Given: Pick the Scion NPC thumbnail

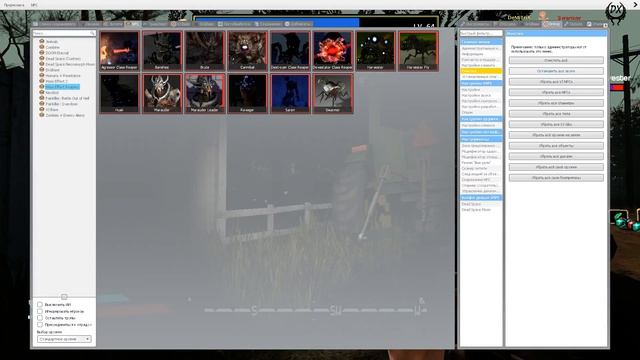Looking at the screenshot, I should (x=290, y=93).
